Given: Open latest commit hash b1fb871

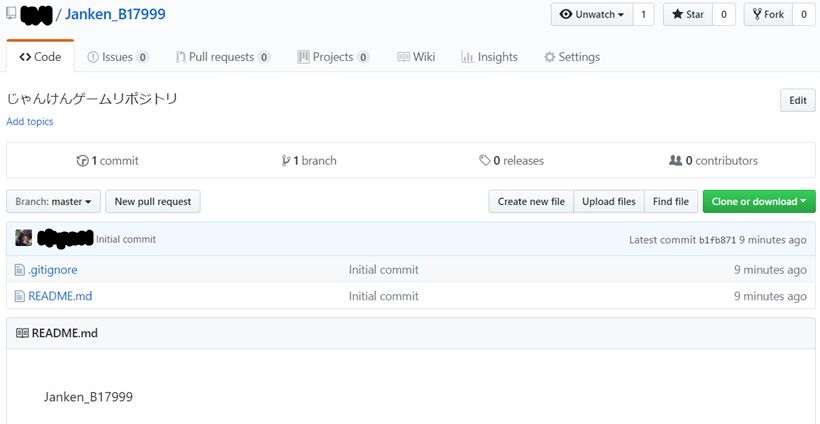Looking at the screenshot, I should pos(717,240).
